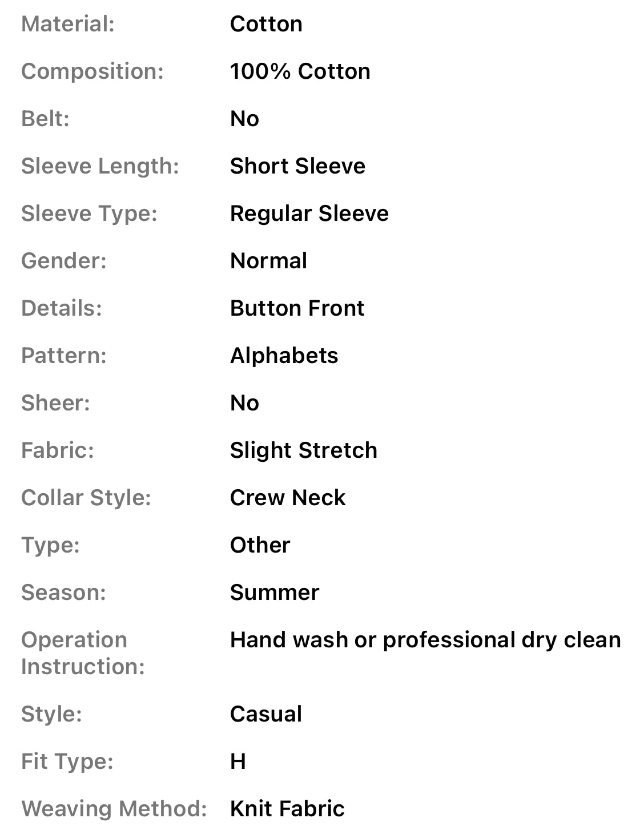Select the 'H' fit type value

[x=238, y=761]
